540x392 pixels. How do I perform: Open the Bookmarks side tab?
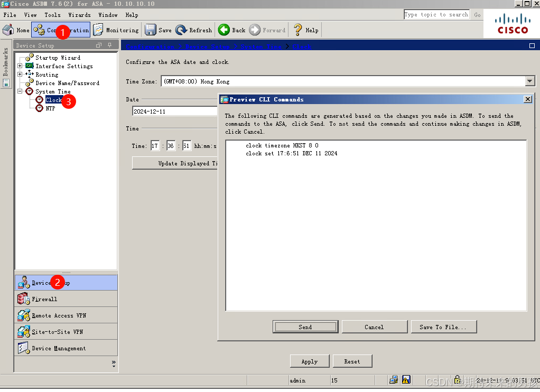click(x=6, y=64)
